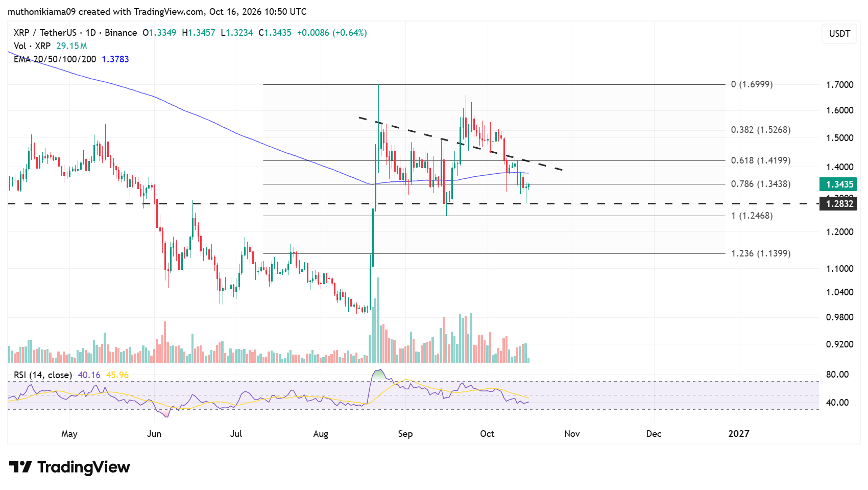Image resolution: width=868 pixels, height=490 pixels.
Task: Select the 0 (1.6999) Fibonacci level label
Action: [x=752, y=84]
